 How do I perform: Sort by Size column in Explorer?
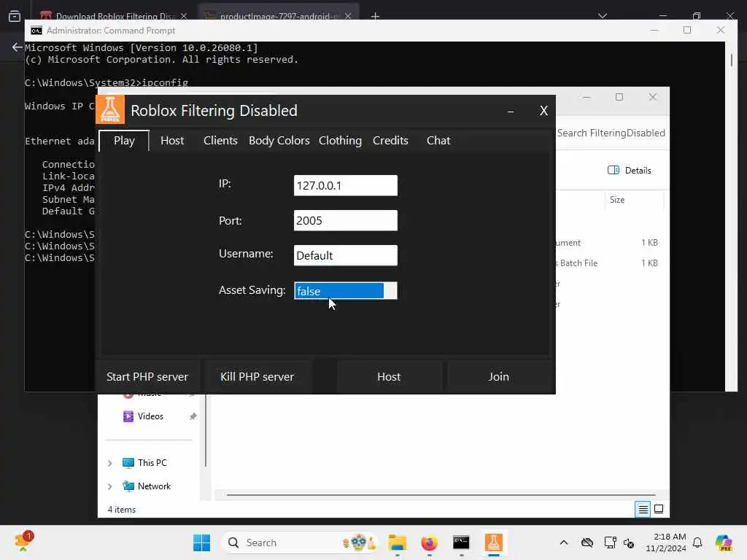[617, 200]
